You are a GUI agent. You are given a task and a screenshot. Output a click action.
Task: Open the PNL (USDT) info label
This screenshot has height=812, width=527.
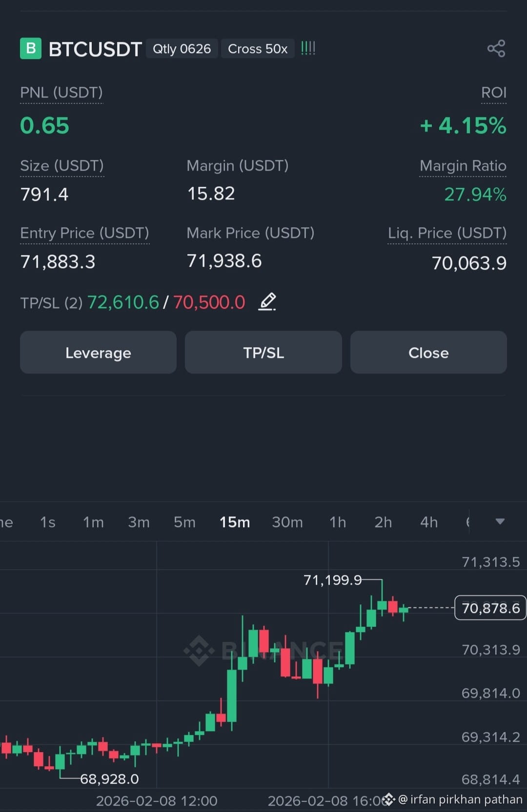61,93
